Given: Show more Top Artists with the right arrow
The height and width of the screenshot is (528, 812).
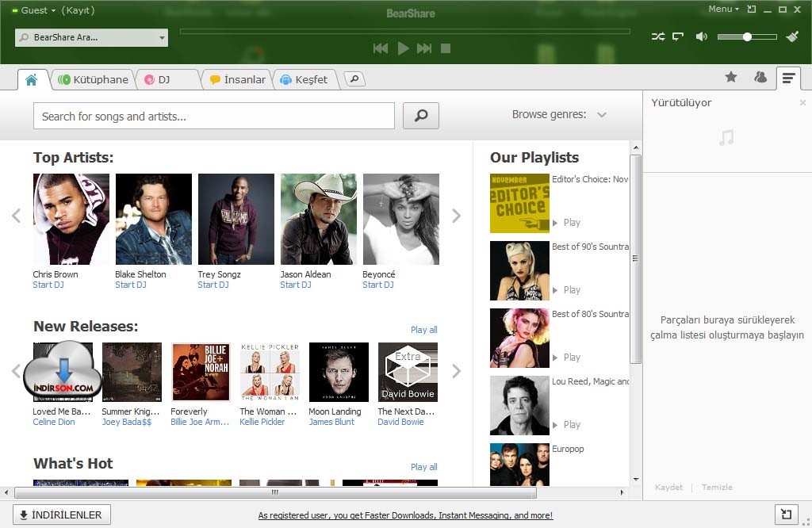Looking at the screenshot, I should tap(456, 216).
